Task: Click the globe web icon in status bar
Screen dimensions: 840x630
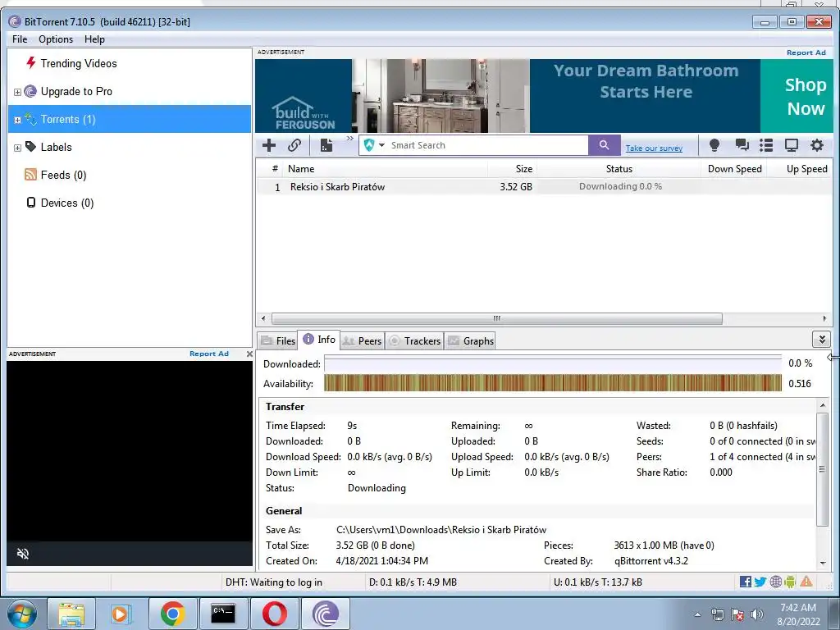Action: click(775, 582)
